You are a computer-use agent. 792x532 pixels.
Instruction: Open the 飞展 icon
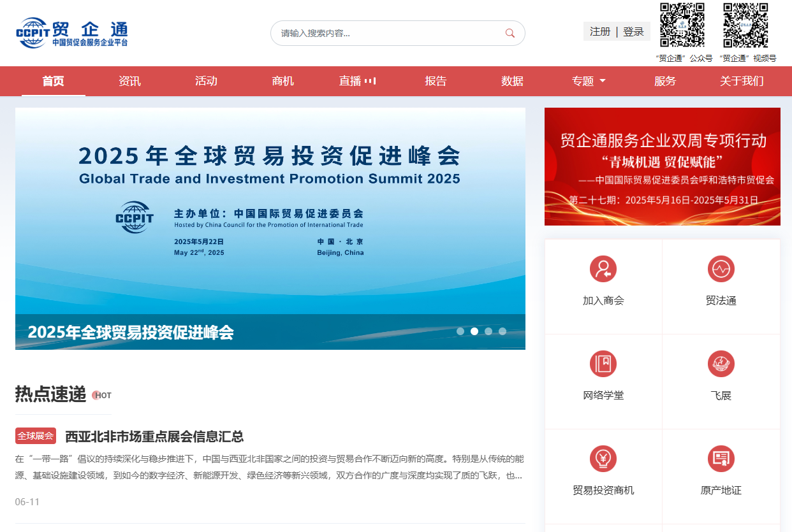click(721, 364)
